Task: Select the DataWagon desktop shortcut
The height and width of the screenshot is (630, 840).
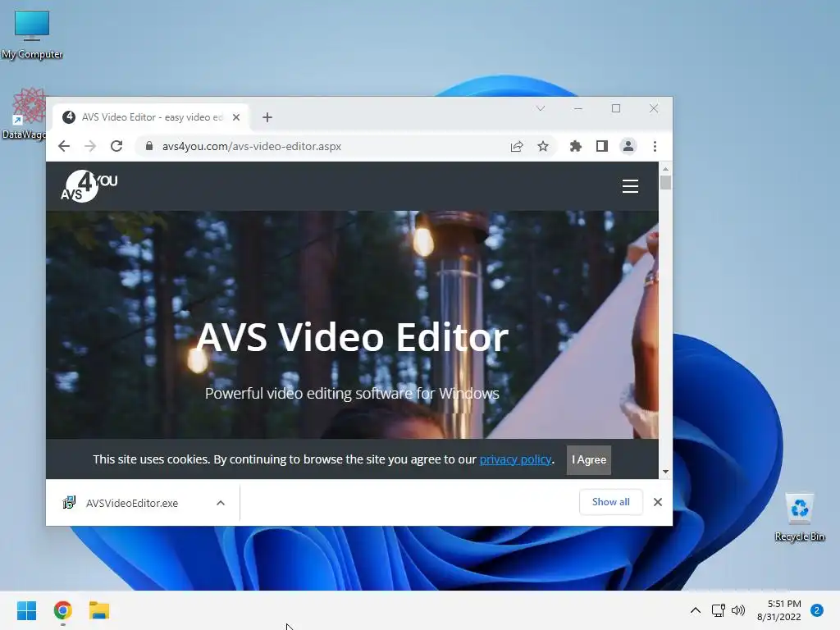Action: point(25,114)
